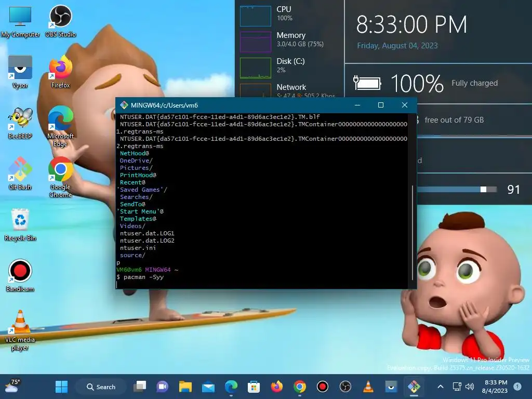Open the Recycle Bin
Image resolution: width=532 pixels, height=399 pixels.
click(20, 224)
